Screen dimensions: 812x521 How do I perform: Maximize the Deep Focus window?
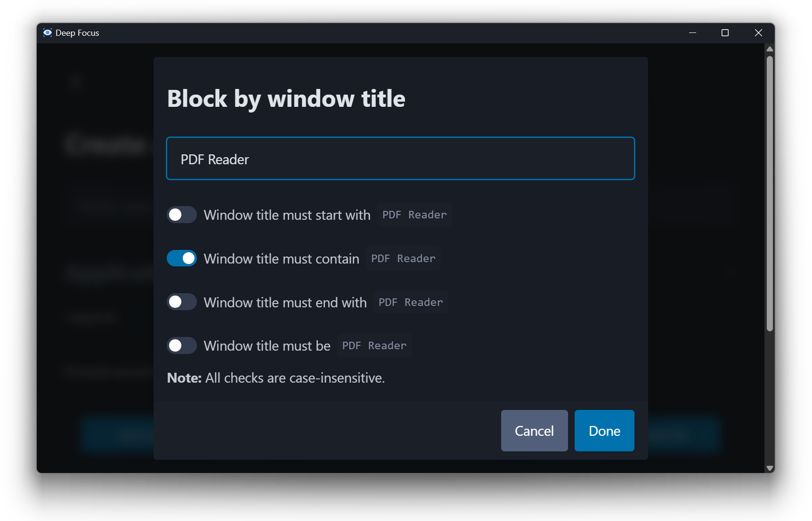725,32
